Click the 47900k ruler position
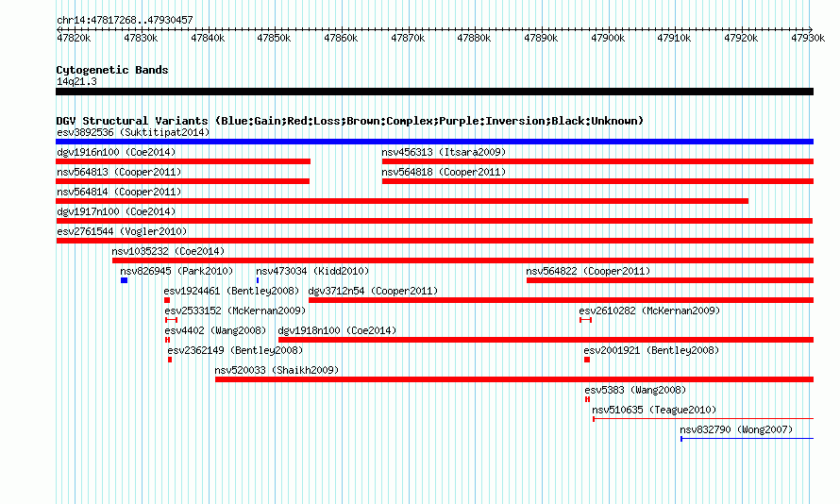Viewport: 840px width, 504px height. [608, 38]
